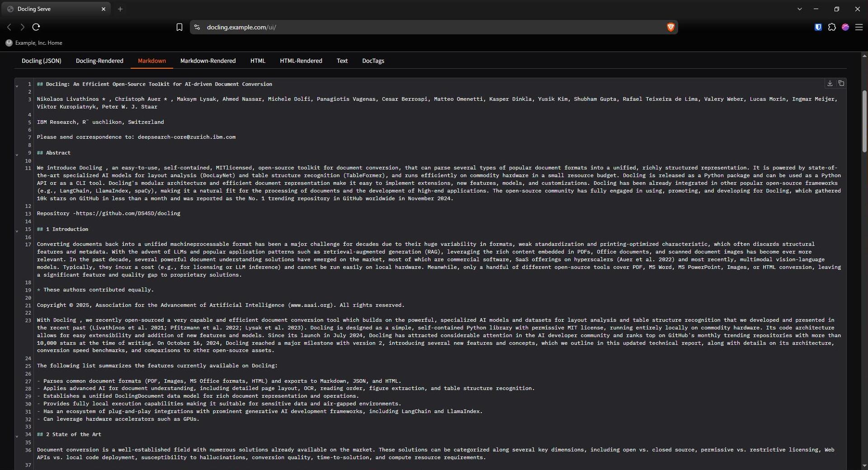The image size is (868, 470).
Task: Open the browser hamburger menu
Action: (x=859, y=27)
